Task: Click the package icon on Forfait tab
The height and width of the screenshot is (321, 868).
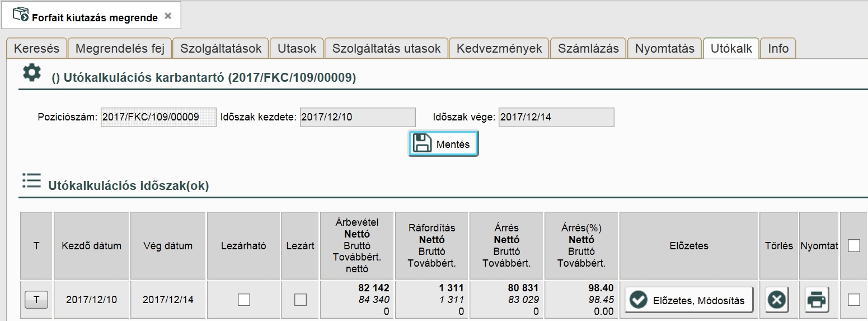Action: [20, 15]
